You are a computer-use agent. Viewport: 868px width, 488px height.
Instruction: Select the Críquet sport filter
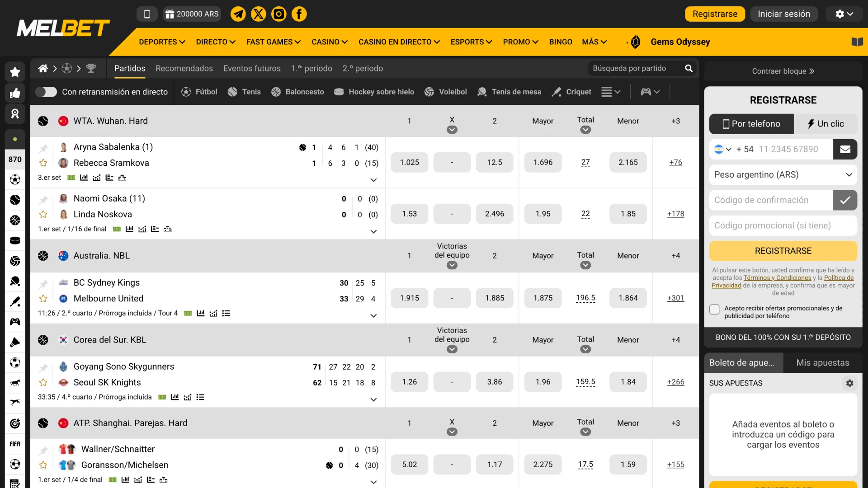[x=571, y=92]
